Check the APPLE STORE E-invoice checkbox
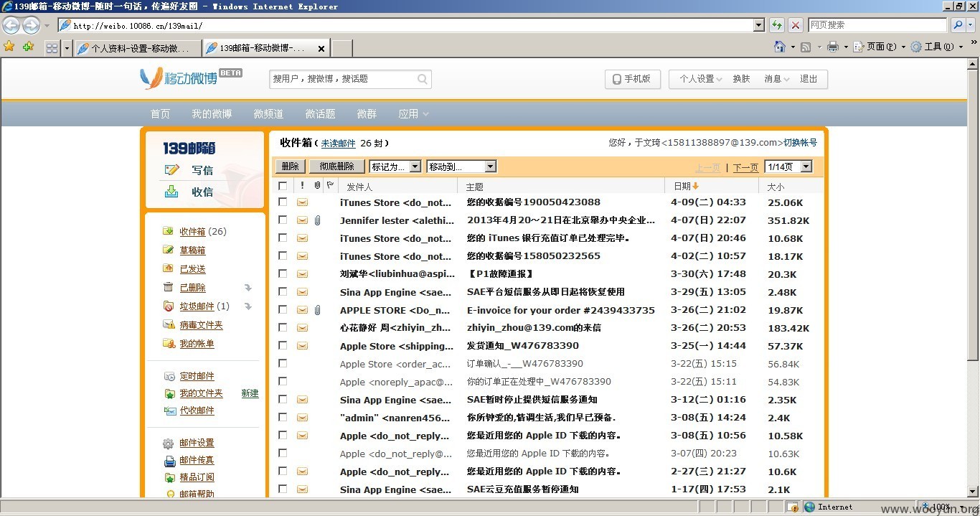The image size is (980, 516). point(283,309)
